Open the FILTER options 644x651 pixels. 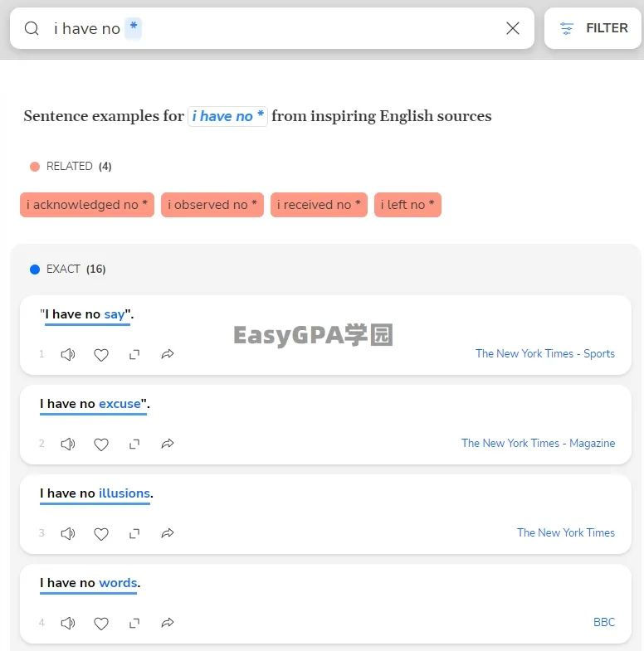(593, 29)
